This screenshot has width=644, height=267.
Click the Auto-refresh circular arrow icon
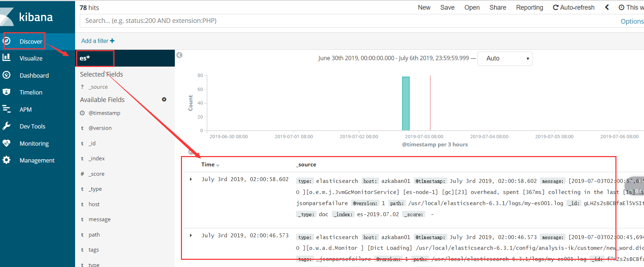click(x=555, y=8)
